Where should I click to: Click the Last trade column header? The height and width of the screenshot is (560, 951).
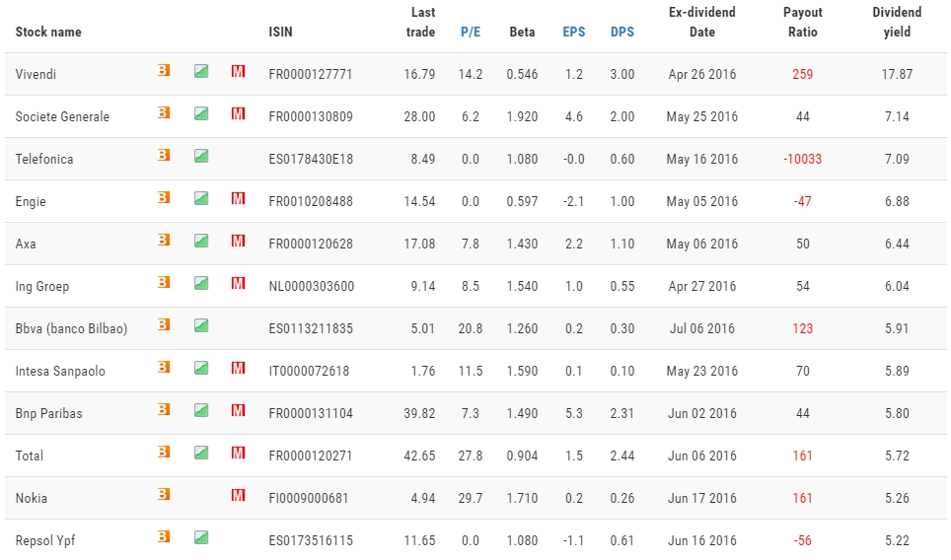click(x=421, y=23)
